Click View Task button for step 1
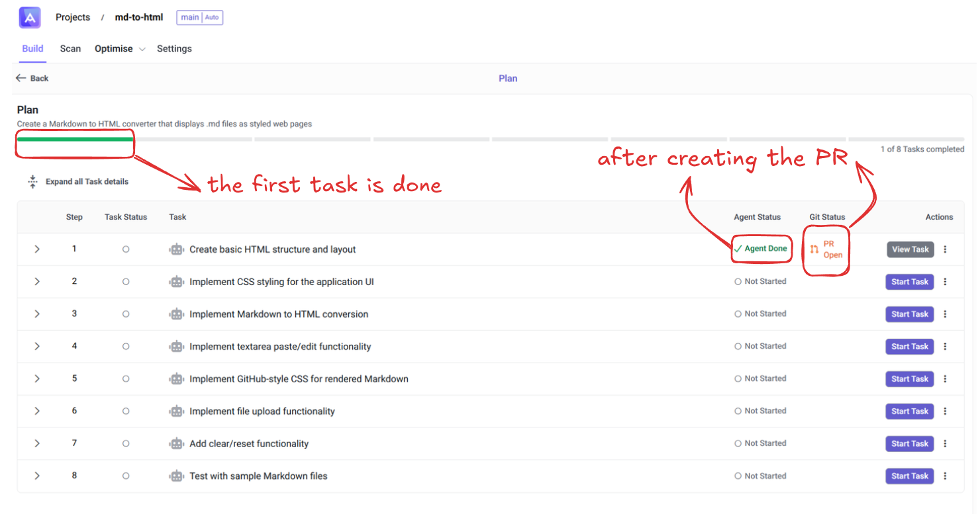Viewport: 980px width, 514px height. [x=910, y=249]
